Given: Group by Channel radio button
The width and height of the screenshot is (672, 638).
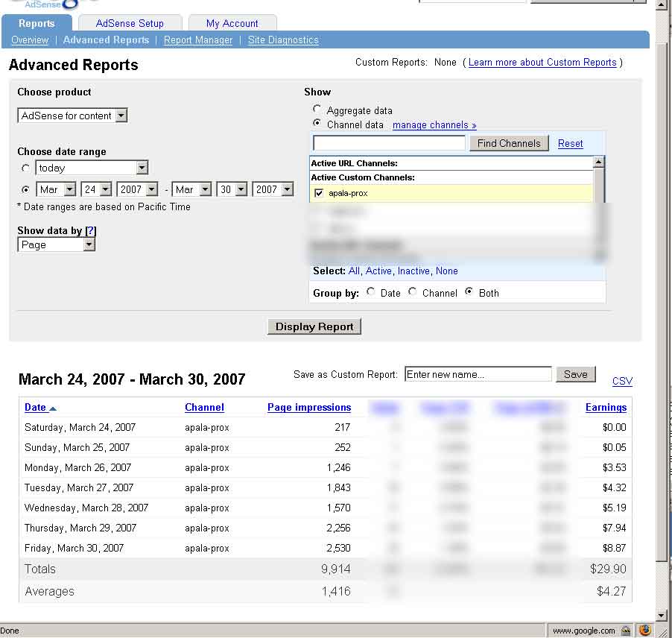Looking at the screenshot, I should (412, 292).
